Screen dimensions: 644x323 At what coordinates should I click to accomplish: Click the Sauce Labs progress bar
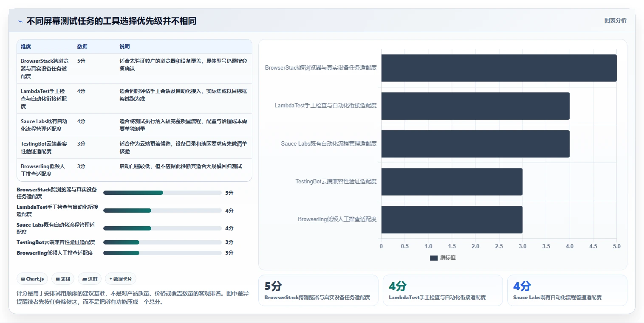click(162, 228)
